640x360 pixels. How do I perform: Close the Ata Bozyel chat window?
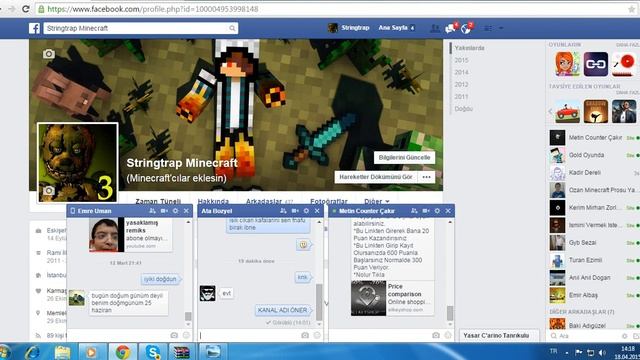tap(317, 211)
